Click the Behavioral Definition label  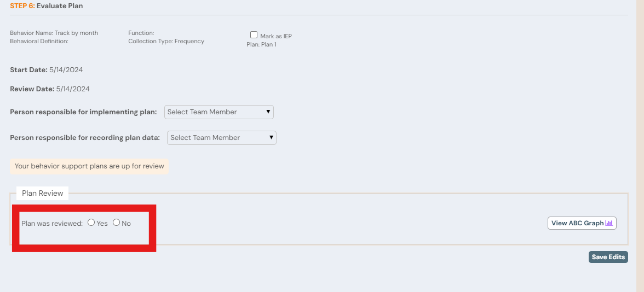[39, 41]
